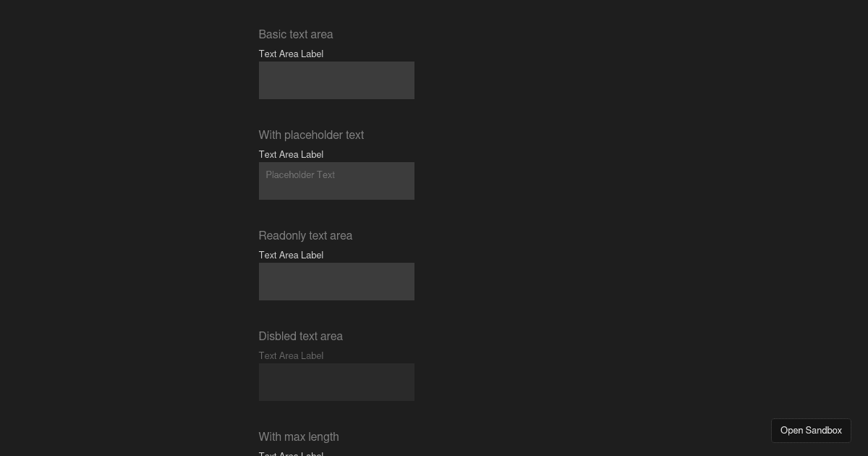The height and width of the screenshot is (456, 868).
Task: Click inside the Basic text area field
Action: [336, 80]
